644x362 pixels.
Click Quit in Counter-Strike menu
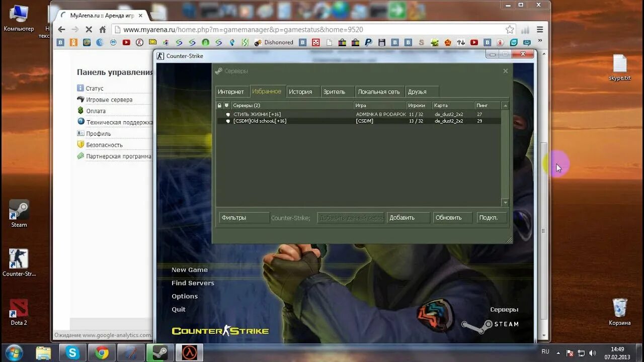(x=179, y=309)
